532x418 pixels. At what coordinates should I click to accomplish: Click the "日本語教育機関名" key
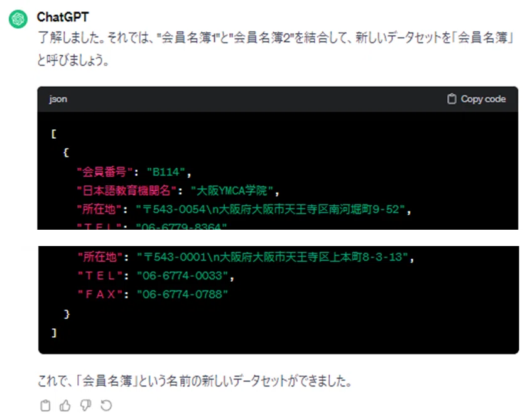point(126,191)
